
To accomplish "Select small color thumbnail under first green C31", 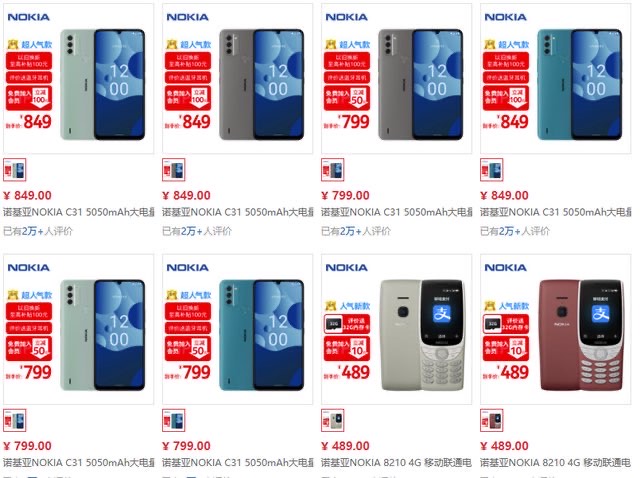I will pyautogui.click(x=15, y=169).
